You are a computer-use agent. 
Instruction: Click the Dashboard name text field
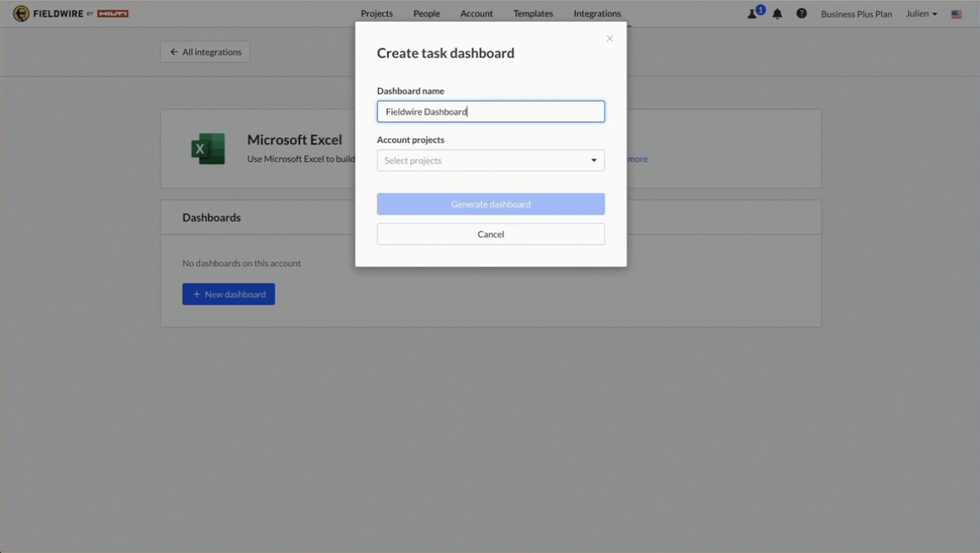(491, 111)
